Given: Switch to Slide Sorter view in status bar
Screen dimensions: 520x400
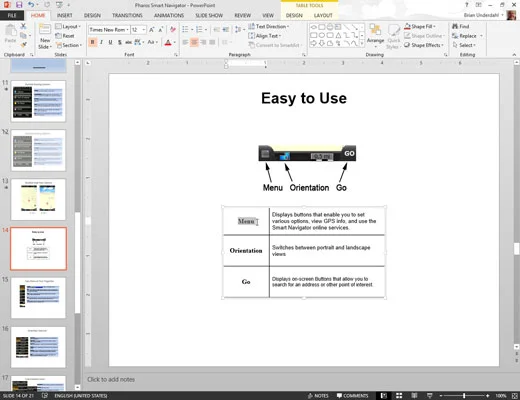Looking at the screenshot, I should (x=399, y=396).
